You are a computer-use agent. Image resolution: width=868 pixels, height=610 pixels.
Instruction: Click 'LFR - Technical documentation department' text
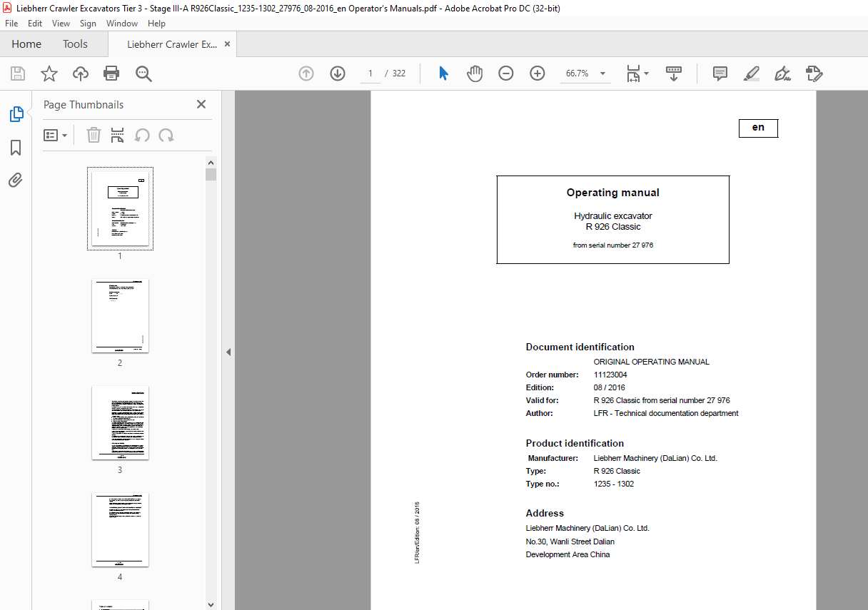666,413
